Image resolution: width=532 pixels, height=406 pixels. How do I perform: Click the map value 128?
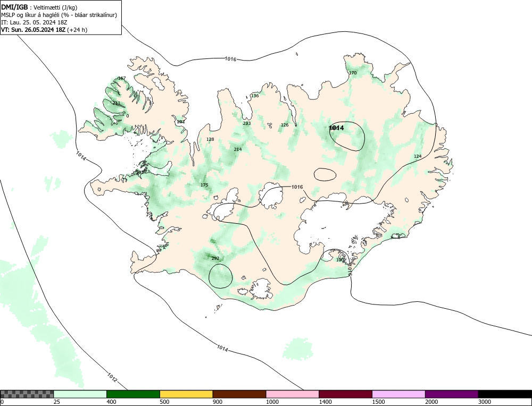click(x=210, y=139)
